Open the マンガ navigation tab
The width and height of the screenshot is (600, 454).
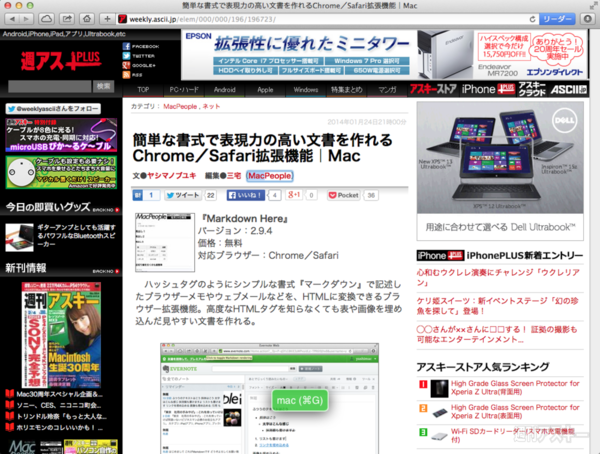(x=387, y=90)
